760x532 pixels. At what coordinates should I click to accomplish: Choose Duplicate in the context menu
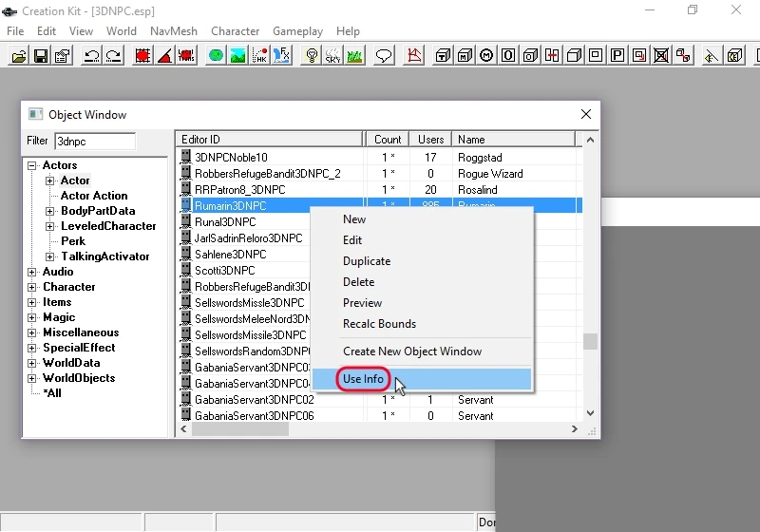pyautogui.click(x=422, y=261)
